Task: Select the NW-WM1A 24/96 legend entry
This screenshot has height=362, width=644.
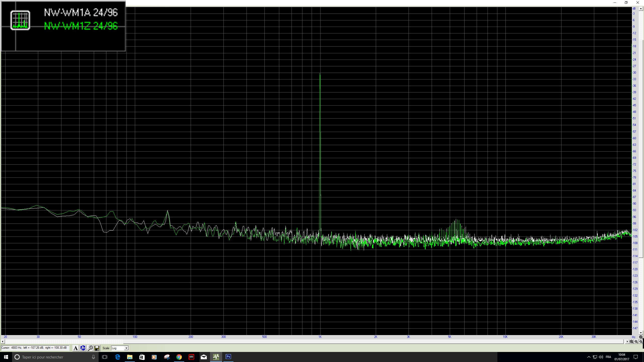Action: pyautogui.click(x=81, y=13)
